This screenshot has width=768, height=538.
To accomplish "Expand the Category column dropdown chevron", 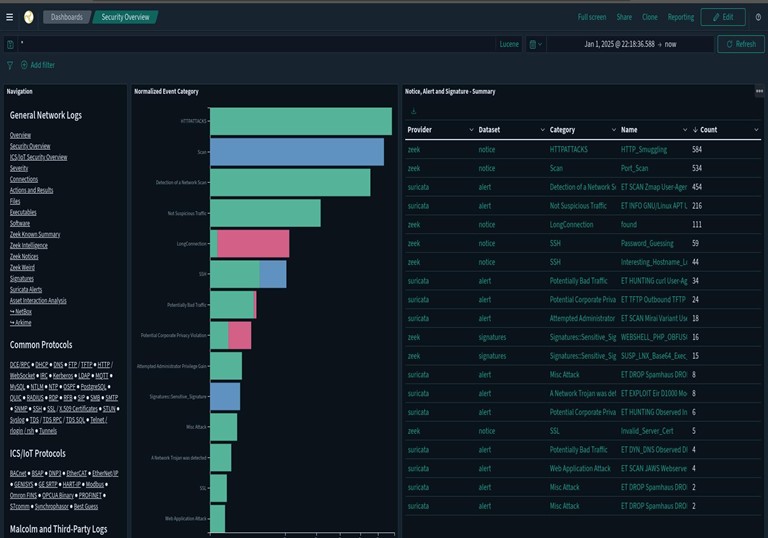I will (x=611, y=130).
